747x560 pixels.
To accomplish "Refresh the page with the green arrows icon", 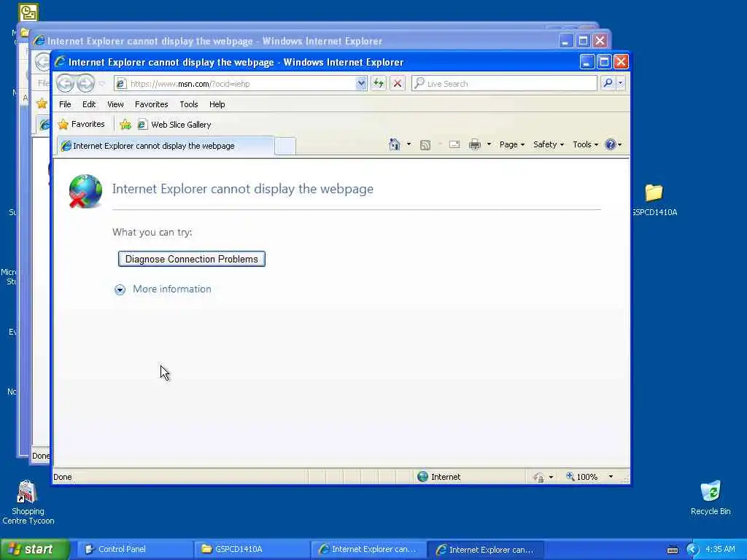I will tap(379, 84).
